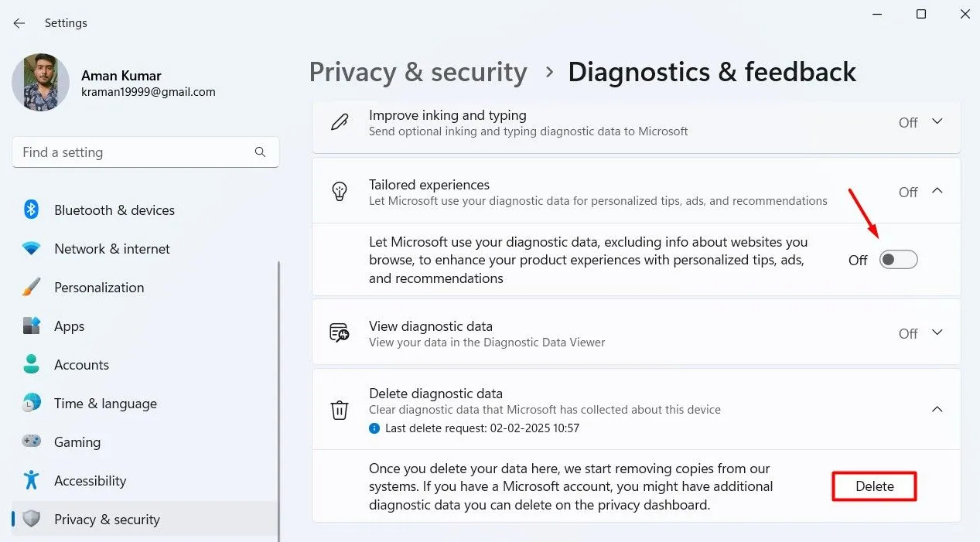Click the Bluetooth & devices icon
The image size is (980, 542).
[31, 210]
